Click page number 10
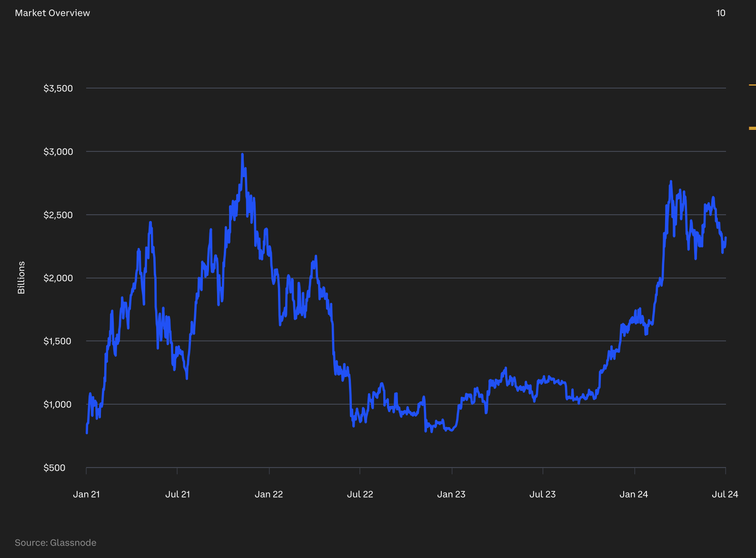 [720, 13]
